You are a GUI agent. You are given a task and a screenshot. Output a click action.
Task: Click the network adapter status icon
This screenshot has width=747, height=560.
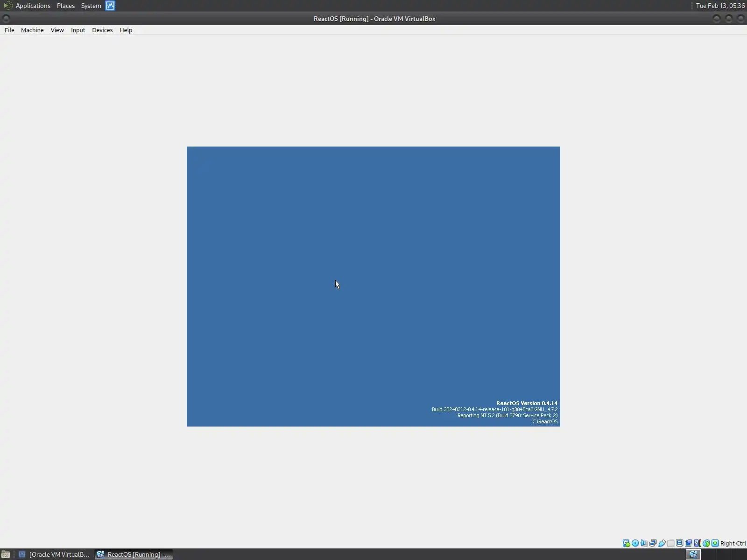pos(653,543)
